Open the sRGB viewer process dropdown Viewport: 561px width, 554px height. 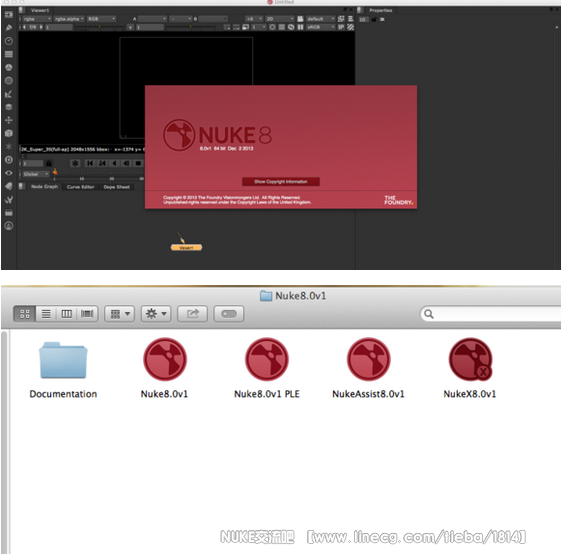point(321,27)
